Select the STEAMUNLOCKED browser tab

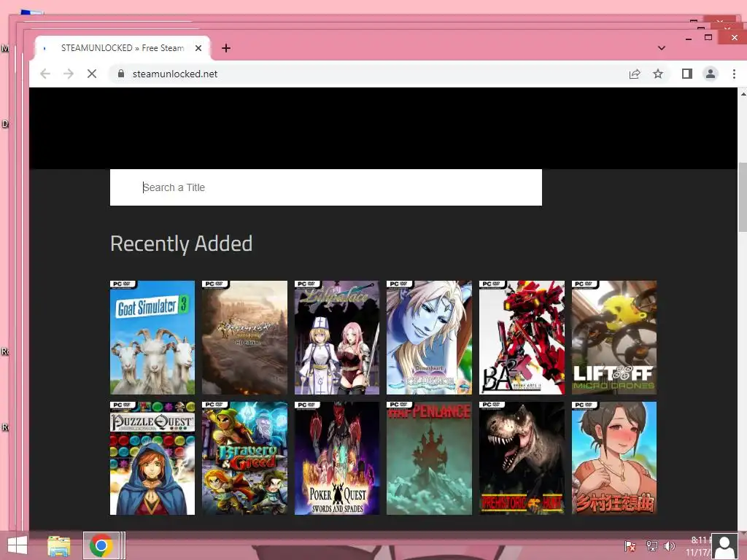[123, 48]
